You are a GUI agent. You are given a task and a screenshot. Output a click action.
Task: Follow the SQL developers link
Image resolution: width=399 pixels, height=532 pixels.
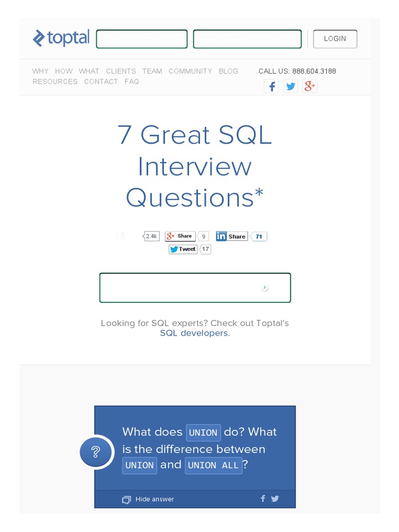194,333
